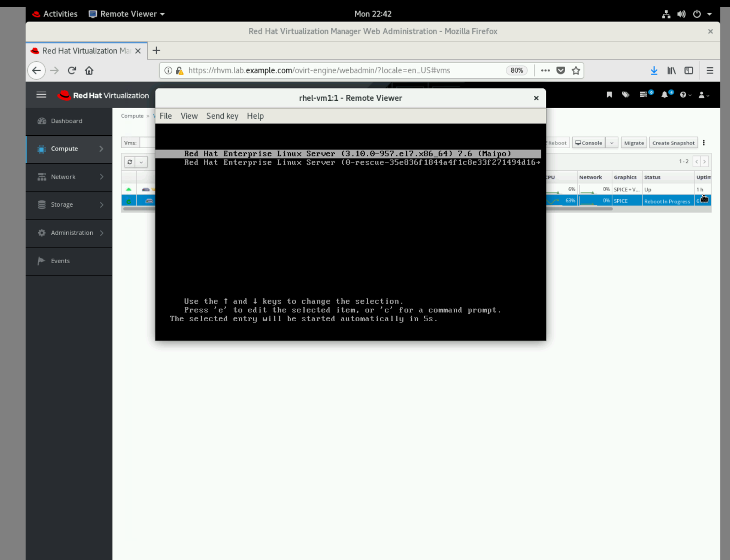Image resolution: width=730 pixels, height=560 pixels.
Task: Open a new Firefox tab
Action: (156, 51)
